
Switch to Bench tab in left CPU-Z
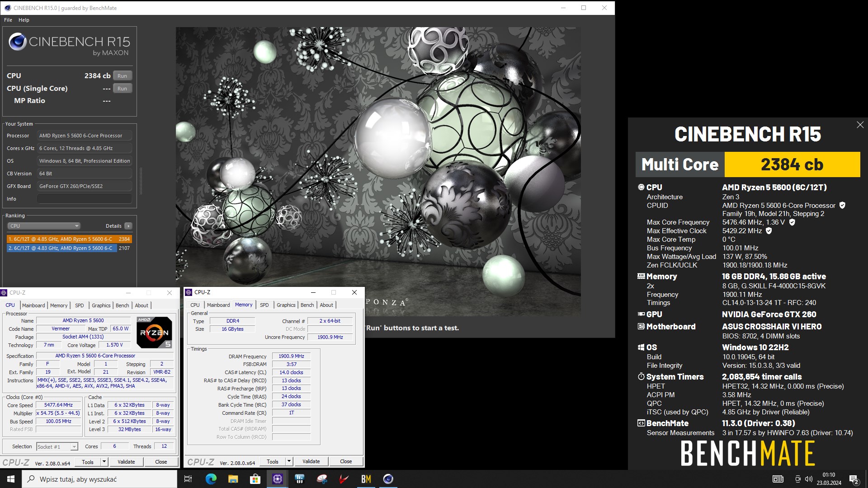[122, 305]
